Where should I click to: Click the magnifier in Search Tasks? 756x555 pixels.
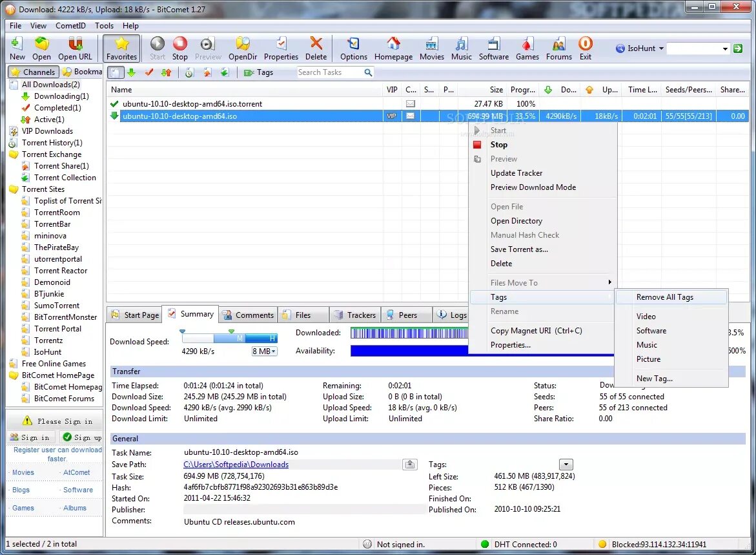[368, 72]
